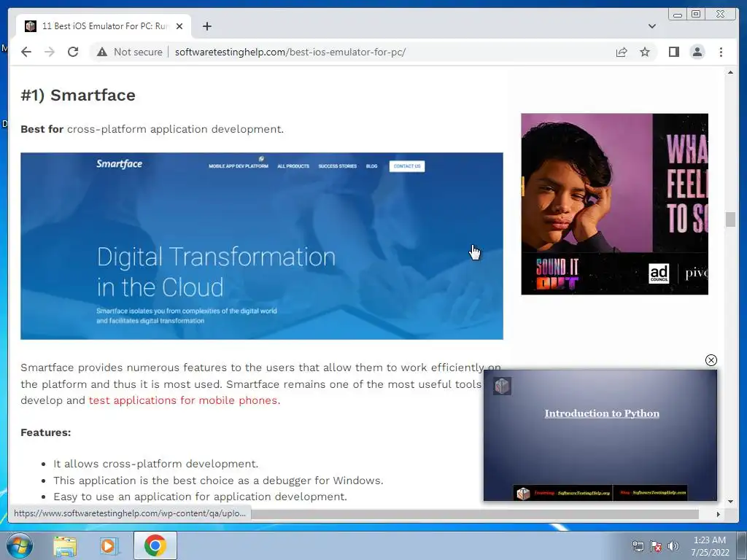Open the Smartface website screenshot image
This screenshot has width=747, height=560.
(262, 246)
